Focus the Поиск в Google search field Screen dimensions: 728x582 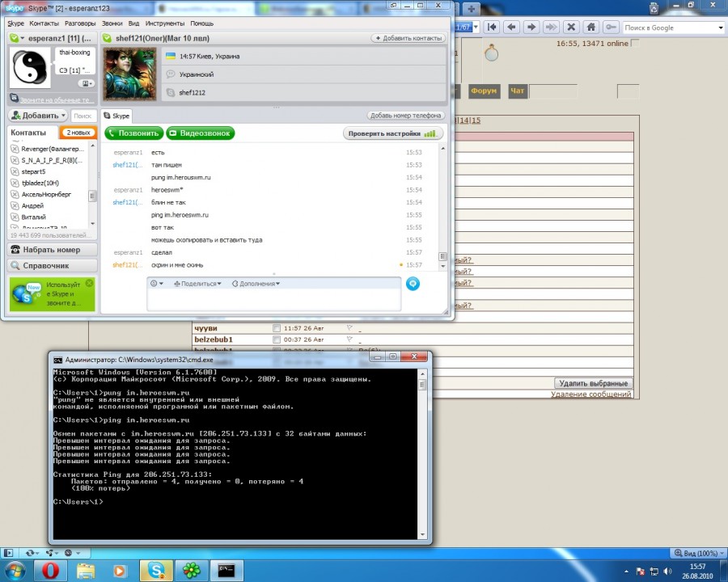coord(670,27)
